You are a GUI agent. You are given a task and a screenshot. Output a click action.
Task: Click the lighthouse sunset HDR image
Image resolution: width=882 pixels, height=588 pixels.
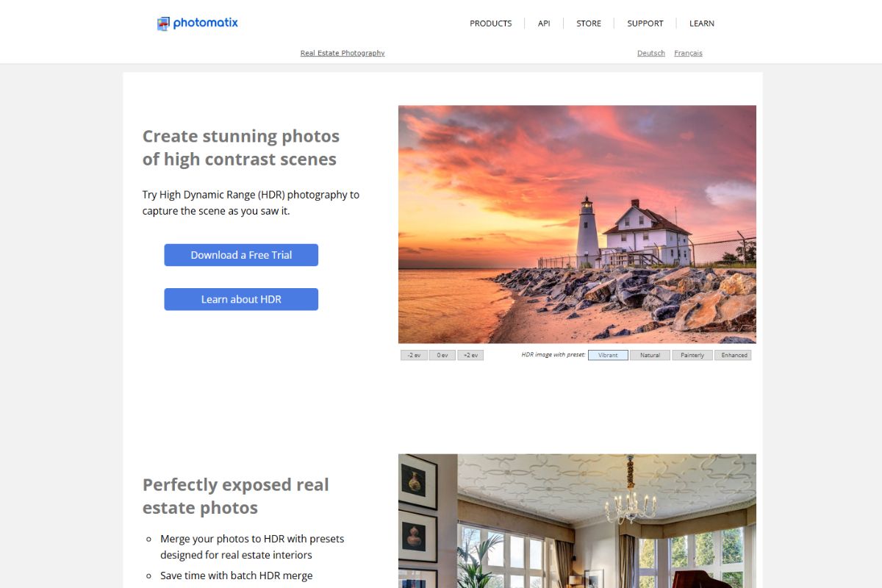577,224
